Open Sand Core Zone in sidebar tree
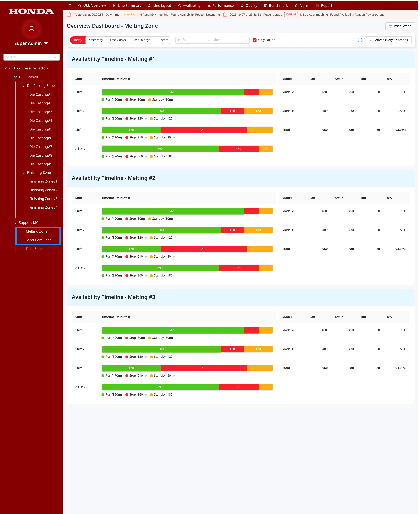 pyautogui.click(x=39, y=240)
